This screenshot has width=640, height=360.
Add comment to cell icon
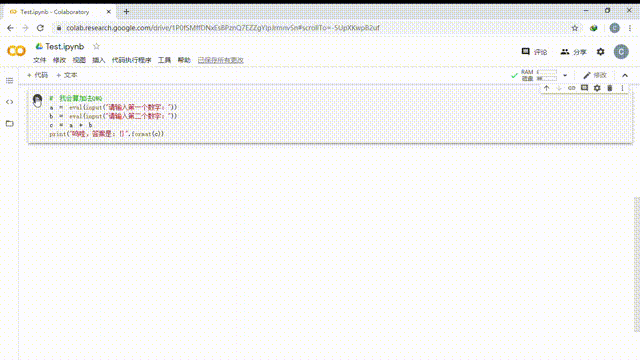click(584, 88)
